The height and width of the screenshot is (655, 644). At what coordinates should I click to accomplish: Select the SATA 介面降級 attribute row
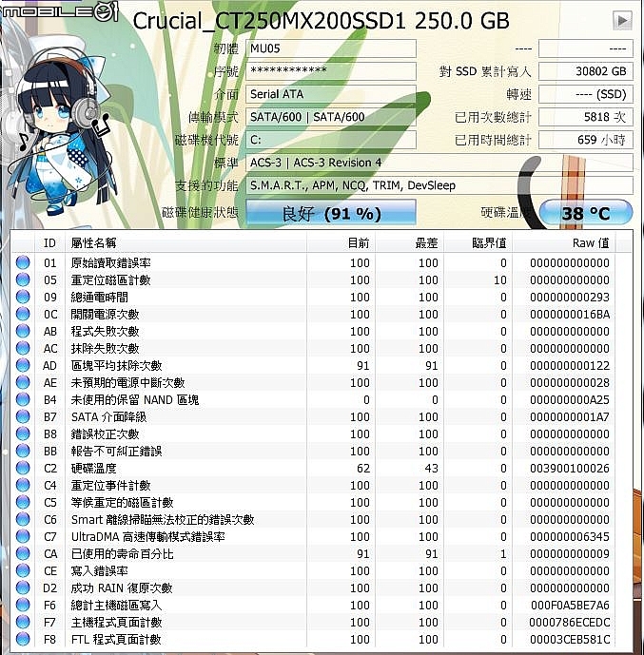[x=313, y=416]
